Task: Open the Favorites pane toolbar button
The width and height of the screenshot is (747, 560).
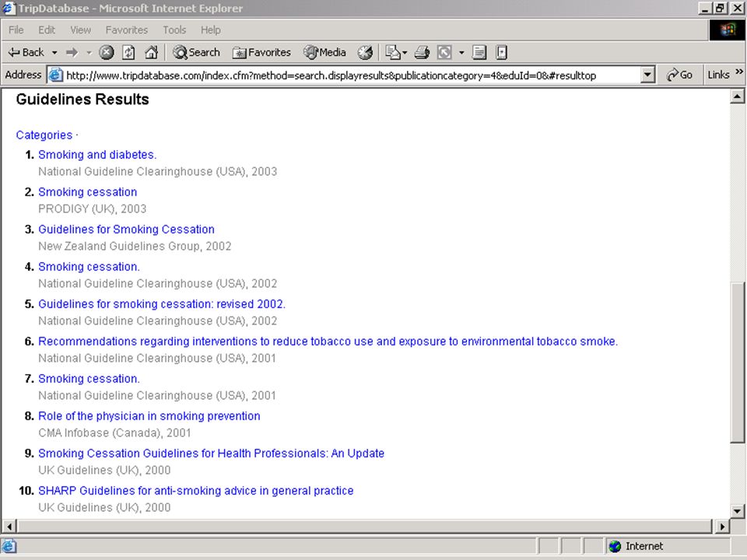Action: tap(261, 52)
